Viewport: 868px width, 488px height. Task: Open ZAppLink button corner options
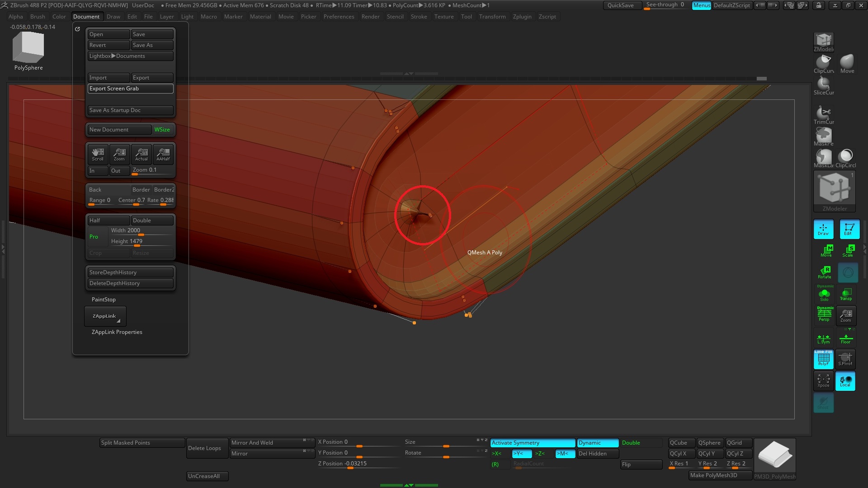118,321
